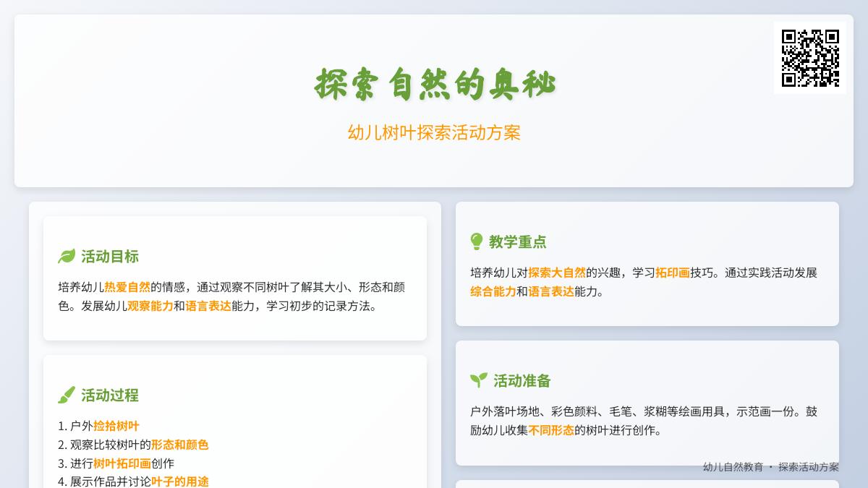The image size is (868, 488).
Task: Click the 活动准备 heading
Action: tap(522, 381)
